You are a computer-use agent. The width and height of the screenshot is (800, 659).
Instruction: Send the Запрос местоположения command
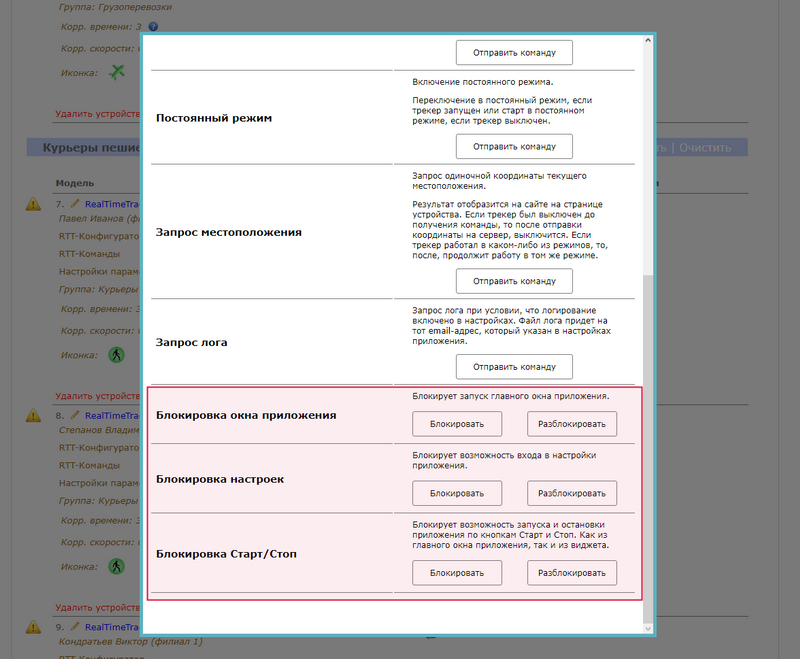pyautogui.click(x=514, y=281)
